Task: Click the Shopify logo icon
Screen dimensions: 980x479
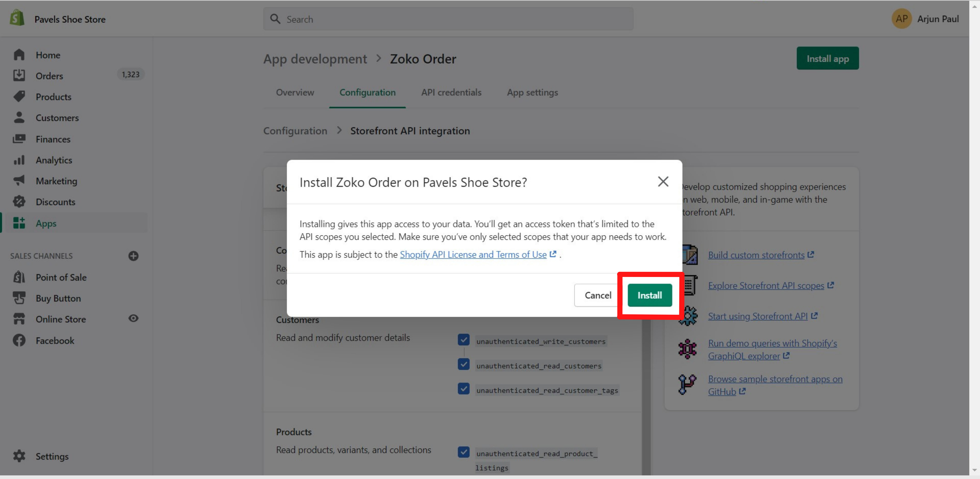Action: (17, 18)
